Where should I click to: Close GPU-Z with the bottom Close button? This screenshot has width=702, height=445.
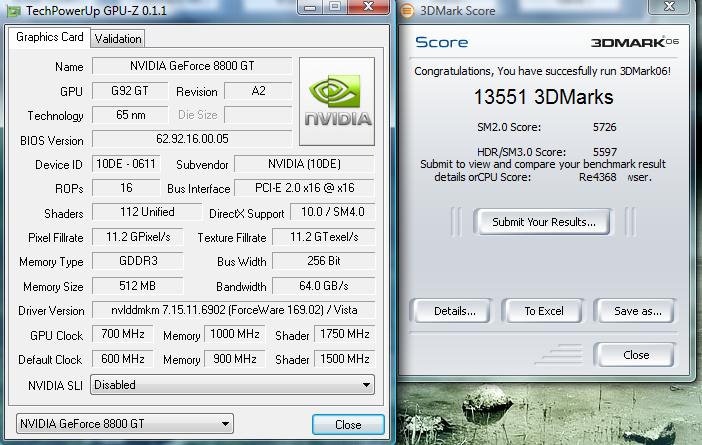pyautogui.click(x=348, y=424)
